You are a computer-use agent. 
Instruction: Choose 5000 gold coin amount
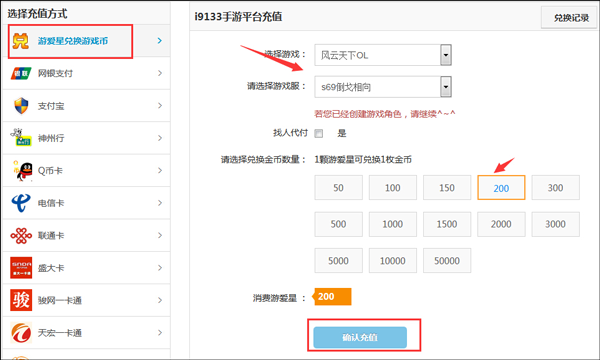pyautogui.click(x=338, y=261)
